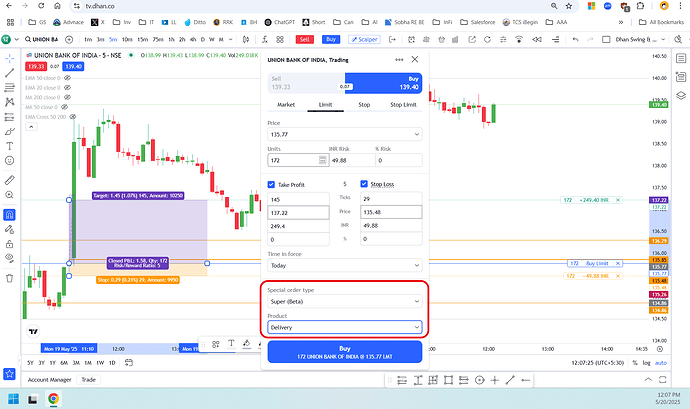Switch to the Market order tab
This screenshot has width=690, height=409.
286,105
